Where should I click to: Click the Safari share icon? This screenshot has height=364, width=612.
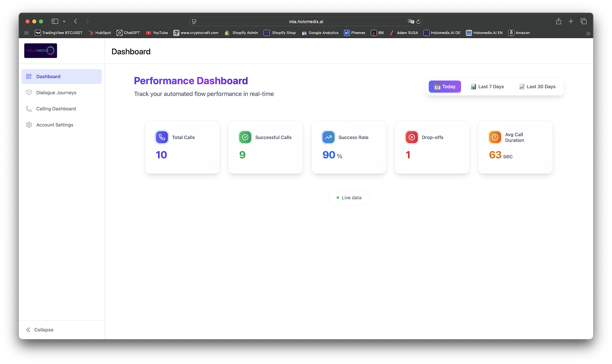coord(559,21)
